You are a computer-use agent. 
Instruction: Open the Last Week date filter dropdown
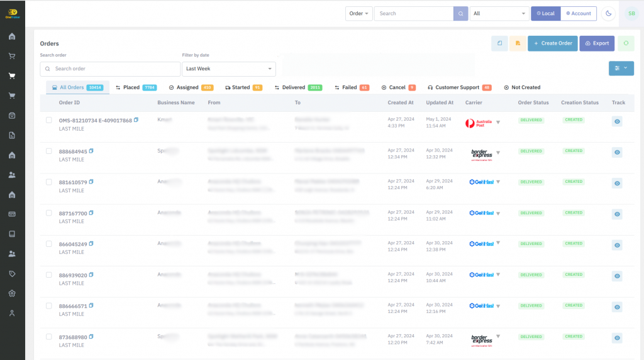point(228,68)
